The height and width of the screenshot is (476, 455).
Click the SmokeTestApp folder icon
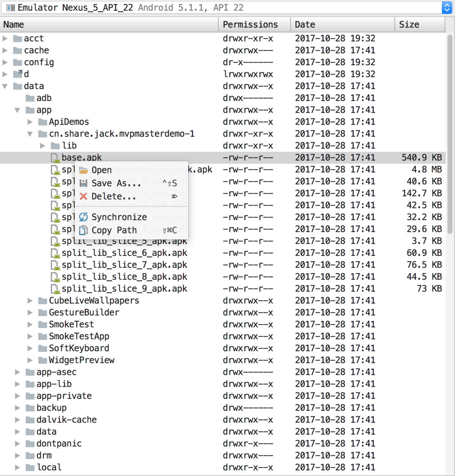tap(43, 336)
